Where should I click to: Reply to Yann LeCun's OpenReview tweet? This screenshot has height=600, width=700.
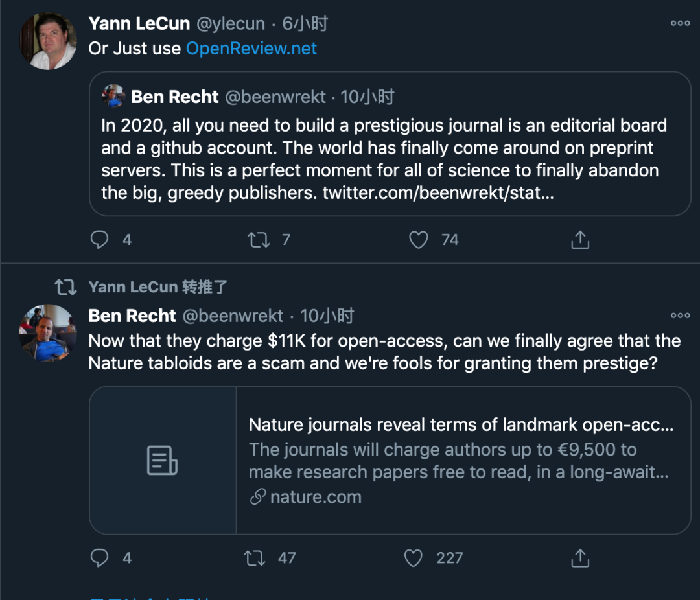99,240
